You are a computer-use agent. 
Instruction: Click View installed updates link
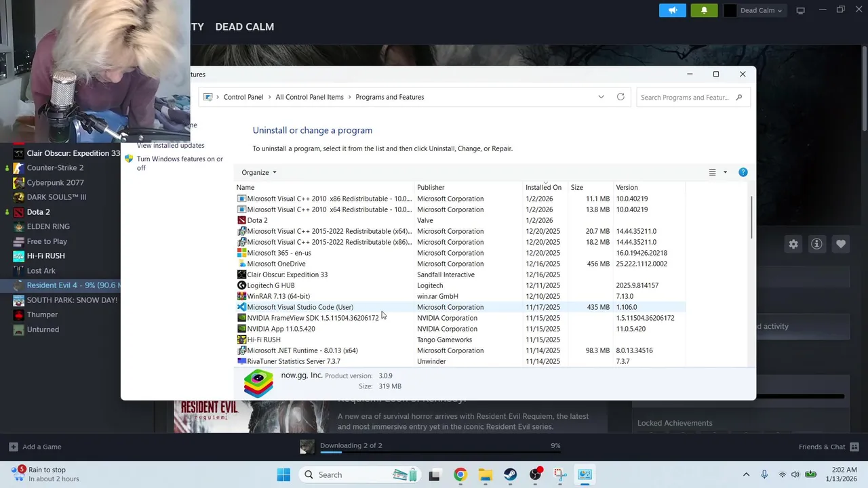pos(170,145)
